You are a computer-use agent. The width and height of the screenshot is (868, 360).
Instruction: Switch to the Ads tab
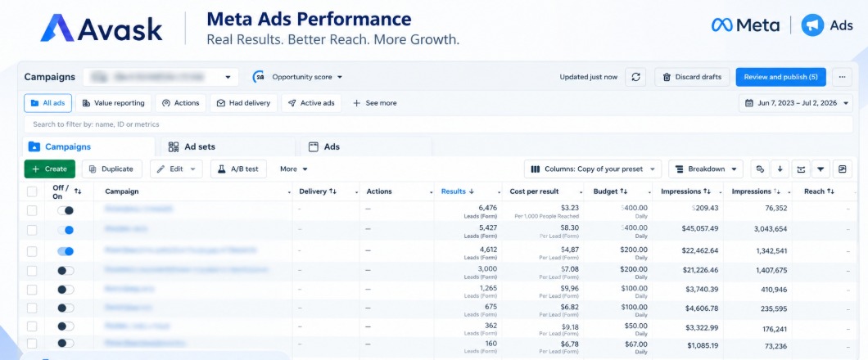(366, 147)
